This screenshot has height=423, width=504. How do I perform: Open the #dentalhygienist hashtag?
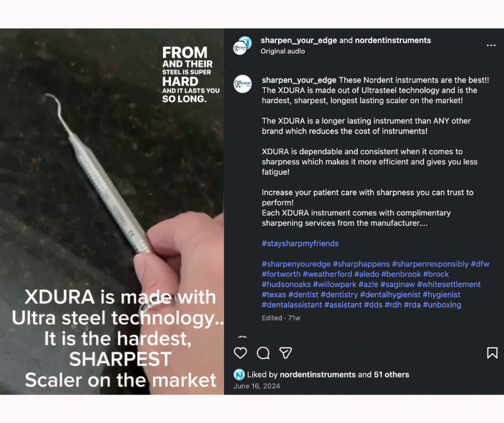click(390, 295)
